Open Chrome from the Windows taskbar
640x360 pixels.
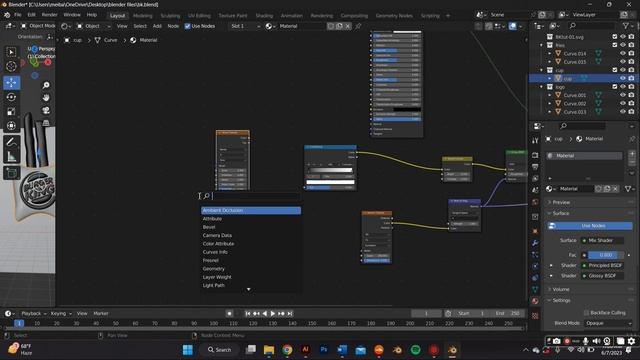287,350
